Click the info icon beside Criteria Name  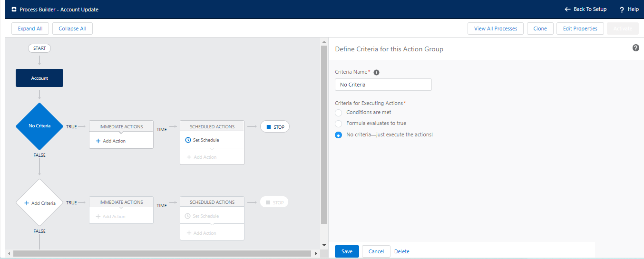[376, 72]
